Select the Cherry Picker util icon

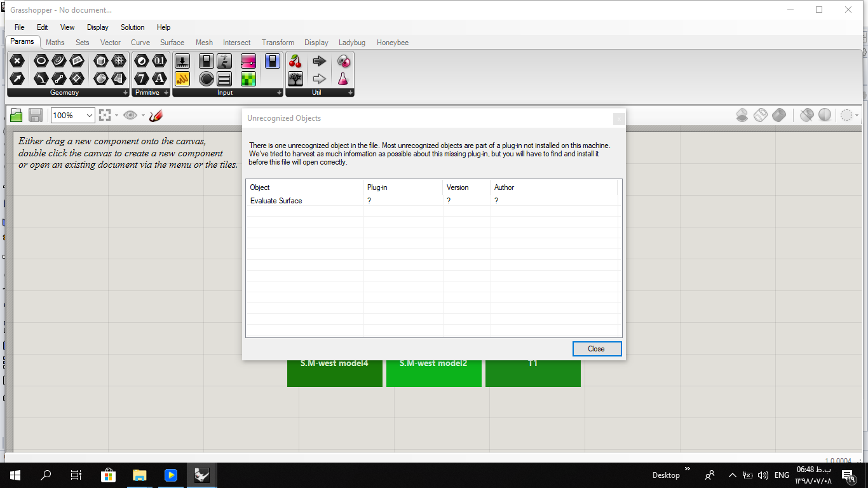pos(295,61)
